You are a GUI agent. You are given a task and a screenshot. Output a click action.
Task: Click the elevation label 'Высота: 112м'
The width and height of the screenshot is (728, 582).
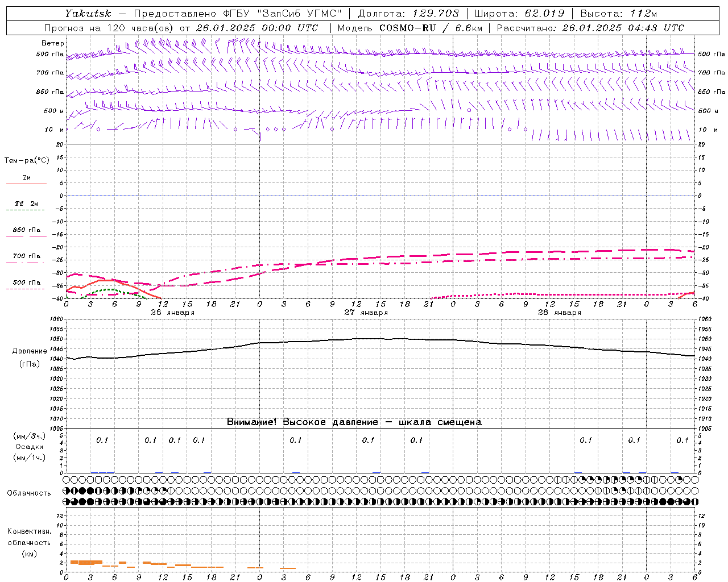point(620,14)
